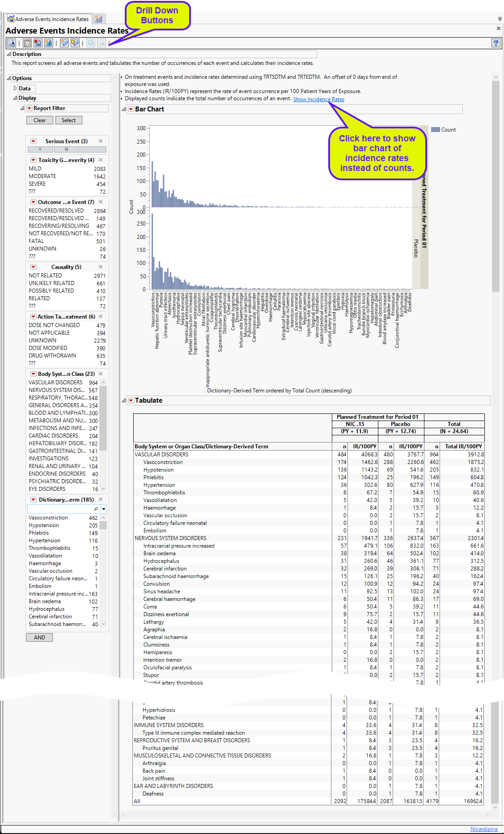
Task: Switch to the Adverse Events Incidence Rates tab
Action: tap(48, 19)
